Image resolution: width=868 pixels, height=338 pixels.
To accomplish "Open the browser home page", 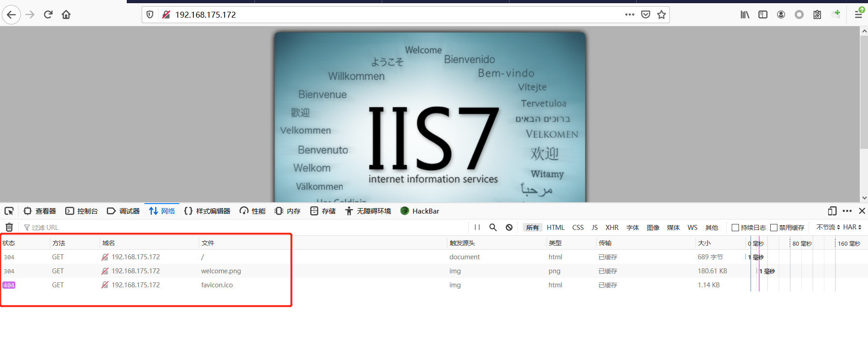I will pyautogui.click(x=66, y=14).
